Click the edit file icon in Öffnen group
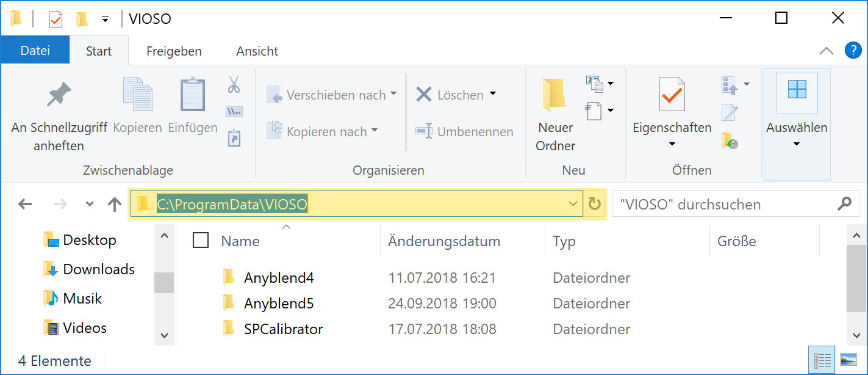Image resolution: width=868 pixels, height=375 pixels. pyautogui.click(x=729, y=112)
